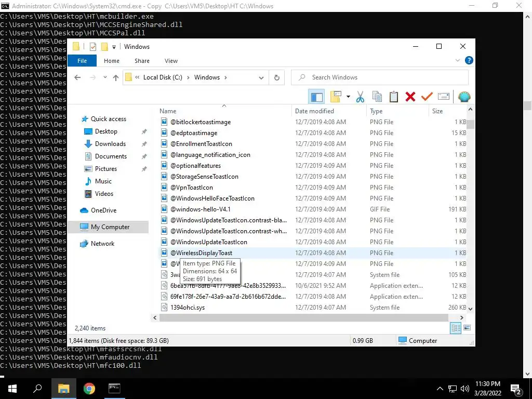This screenshot has height=399, width=532.
Task: Click the new folder icon in toolbar
Action: pyautogui.click(x=336, y=97)
